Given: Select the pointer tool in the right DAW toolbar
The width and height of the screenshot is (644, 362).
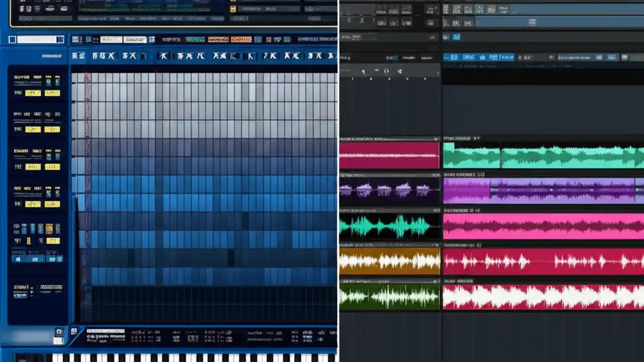Looking at the screenshot, I should click(x=447, y=57).
